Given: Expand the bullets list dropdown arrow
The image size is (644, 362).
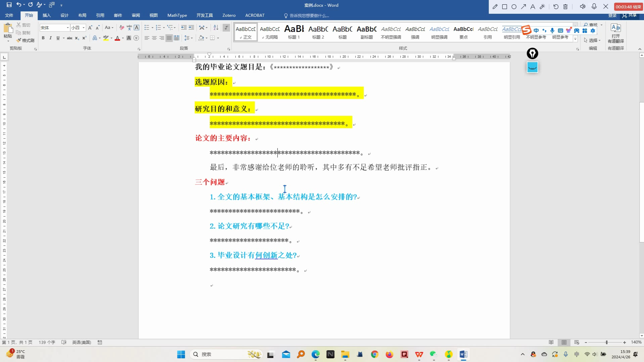Looking at the screenshot, I should [x=153, y=28].
